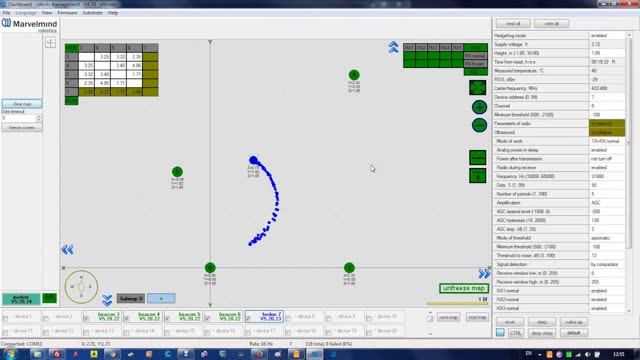Click the unfreeze map button
640x360 pixels.
coord(464,288)
